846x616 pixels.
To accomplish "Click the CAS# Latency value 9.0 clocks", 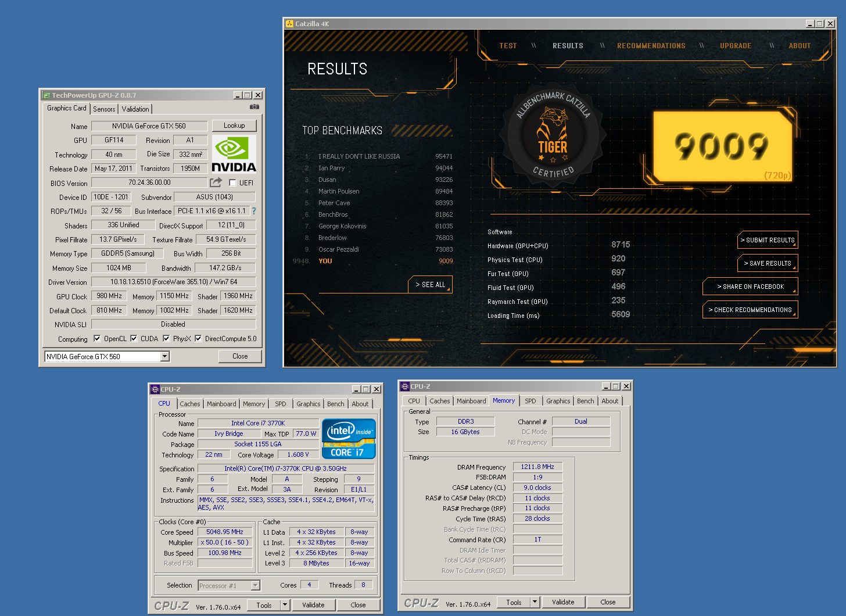I will [537, 488].
